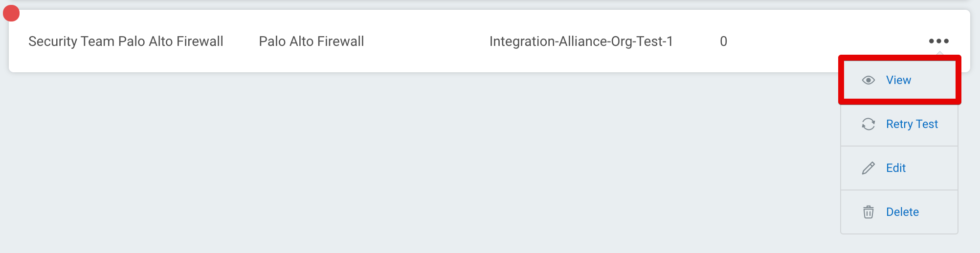Open the three-dot actions menu
The height and width of the screenshot is (253, 980).
click(938, 41)
